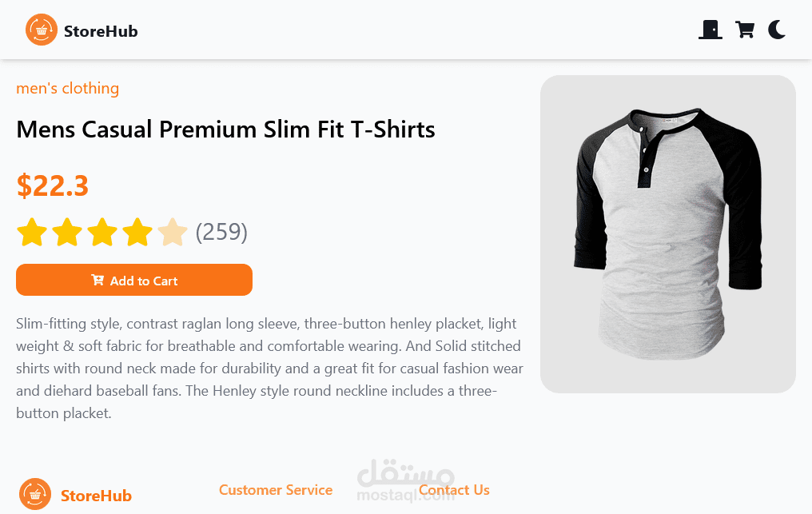This screenshot has width=812, height=514.
Task: Open the men's clothing category link
Action: click(x=67, y=89)
